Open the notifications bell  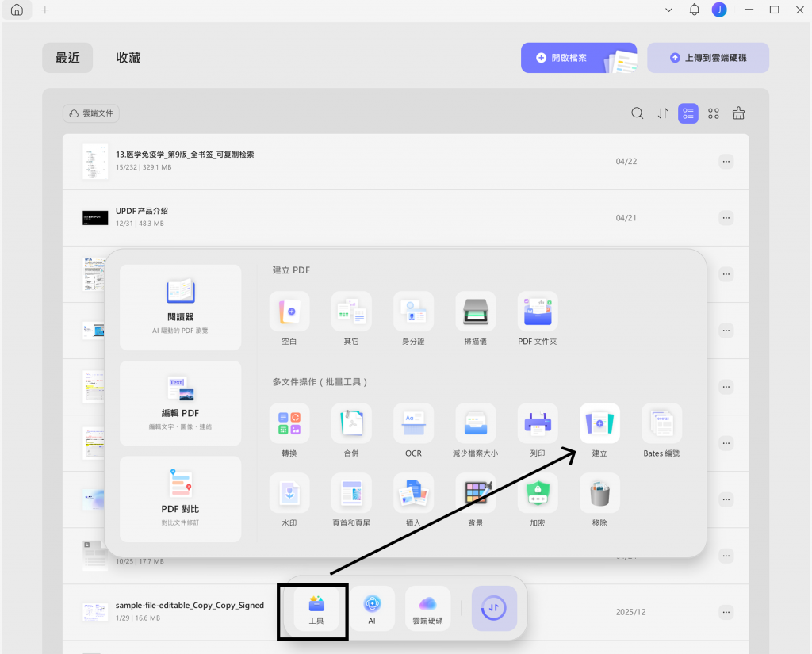695,10
